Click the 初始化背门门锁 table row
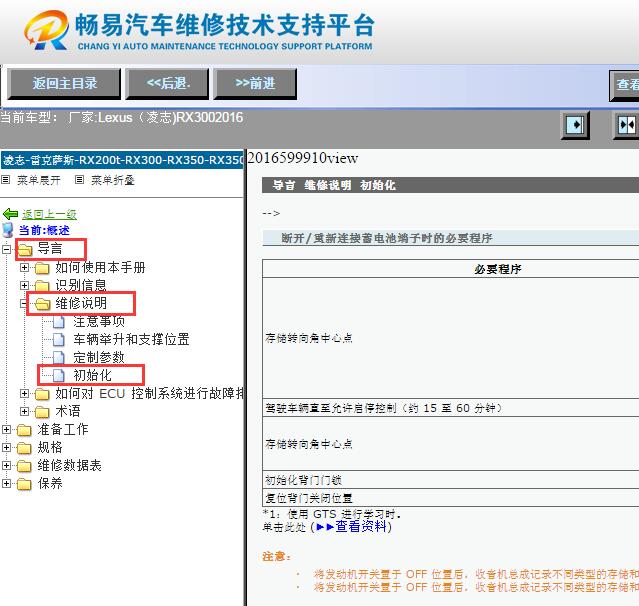 pyautogui.click(x=450, y=480)
